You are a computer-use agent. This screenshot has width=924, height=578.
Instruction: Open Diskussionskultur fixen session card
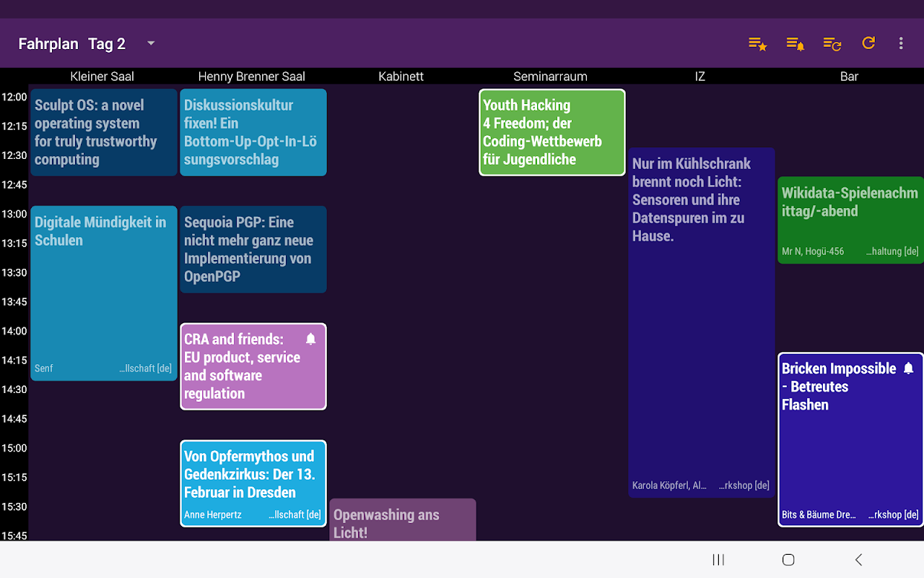tap(253, 132)
